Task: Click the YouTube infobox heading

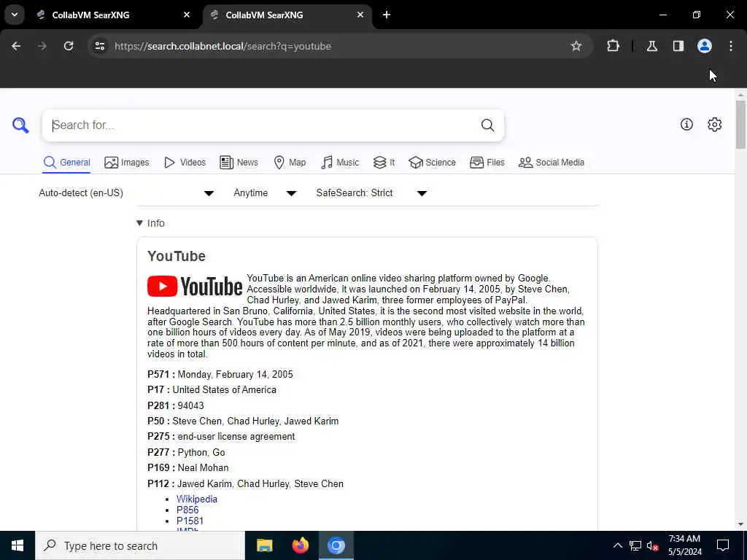Action: coord(177,256)
